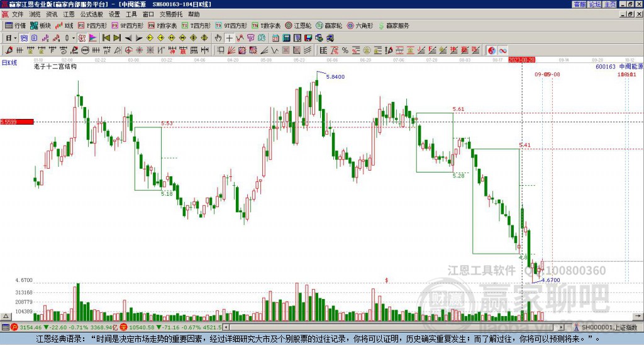Screen dimensions: 644x345
Task: Click the horizontal scrollbar right arrow
Action: (x=562, y=327)
